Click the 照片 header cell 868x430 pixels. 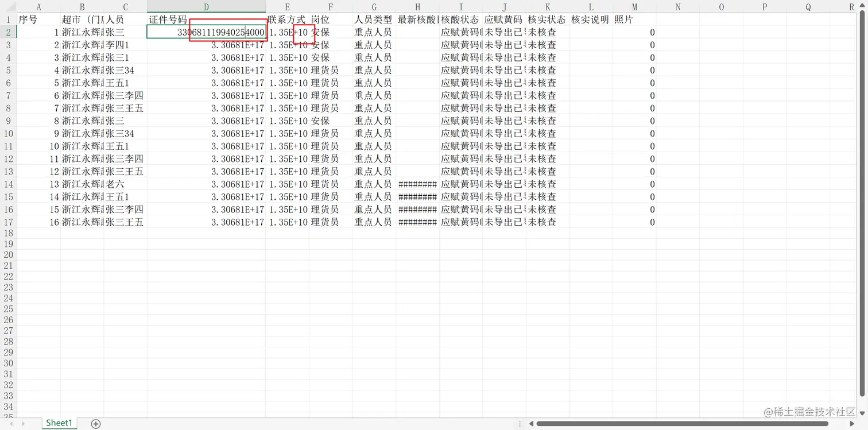(x=634, y=20)
